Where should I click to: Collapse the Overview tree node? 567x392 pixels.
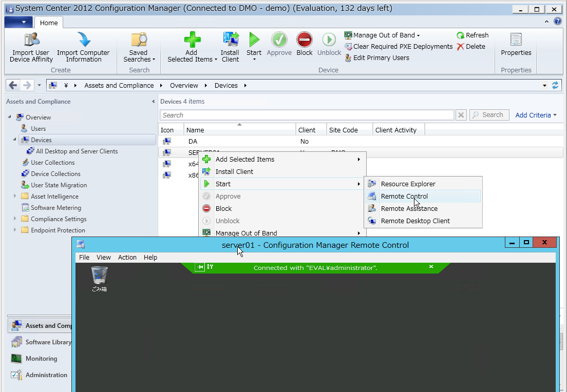click(9, 117)
